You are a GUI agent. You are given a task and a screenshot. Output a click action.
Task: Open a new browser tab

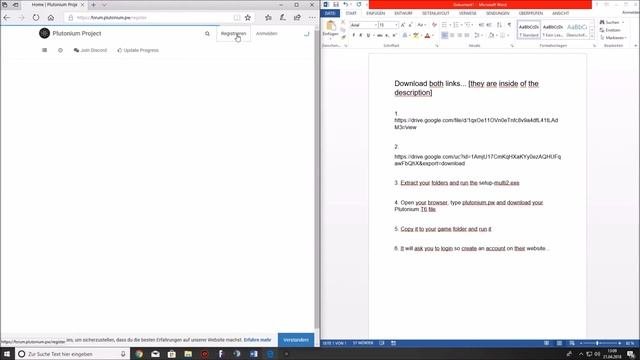click(x=93, y=4)
